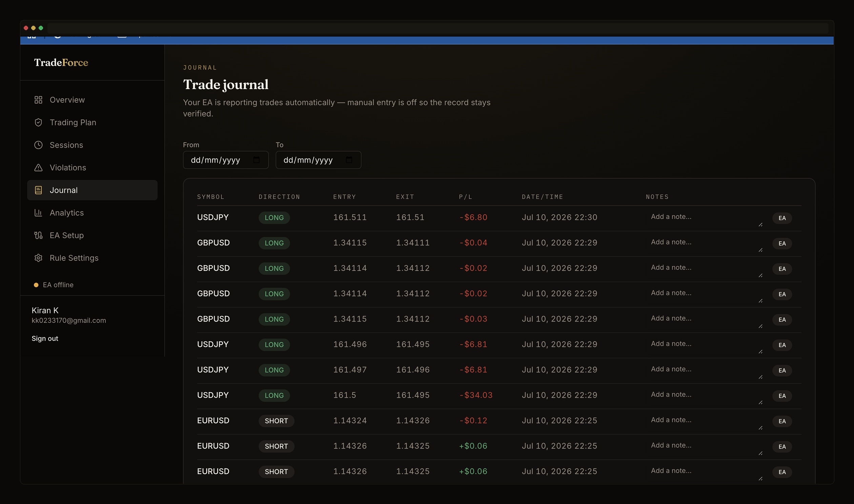Select the -$6.80 loss value

[x=473, y=217]
